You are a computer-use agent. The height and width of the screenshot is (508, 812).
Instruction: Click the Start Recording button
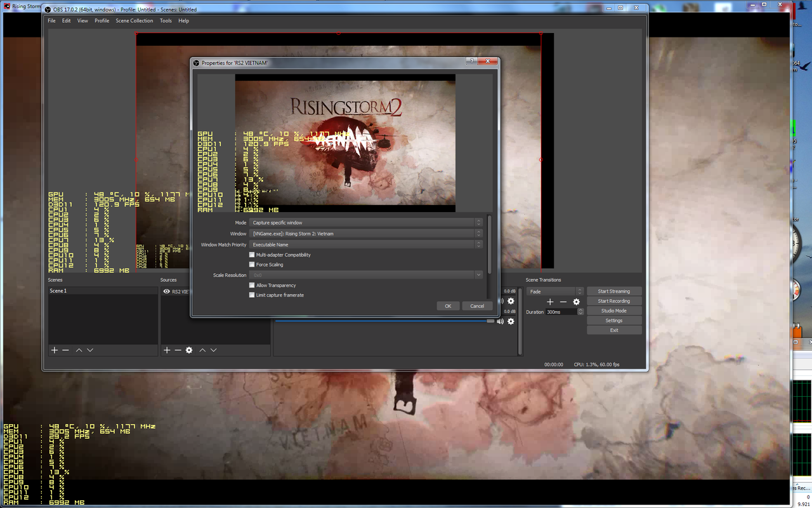[x=614, y=301]
